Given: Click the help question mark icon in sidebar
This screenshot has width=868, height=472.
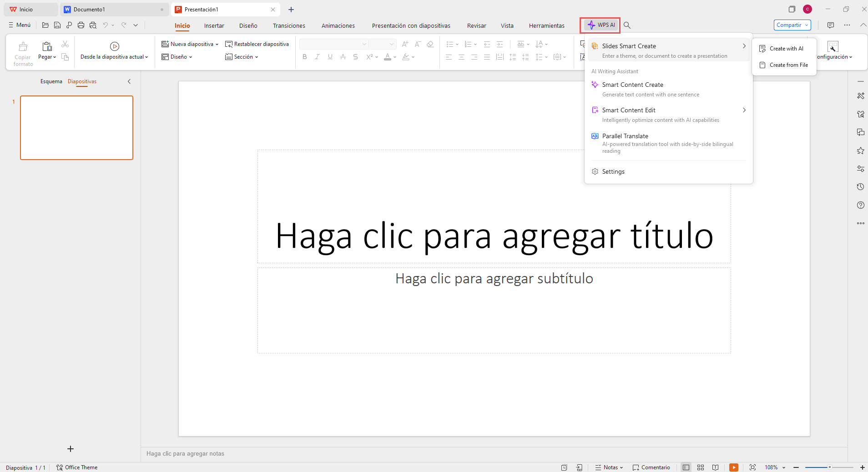Looking at the screenshot, I should (x=860, y=205).
